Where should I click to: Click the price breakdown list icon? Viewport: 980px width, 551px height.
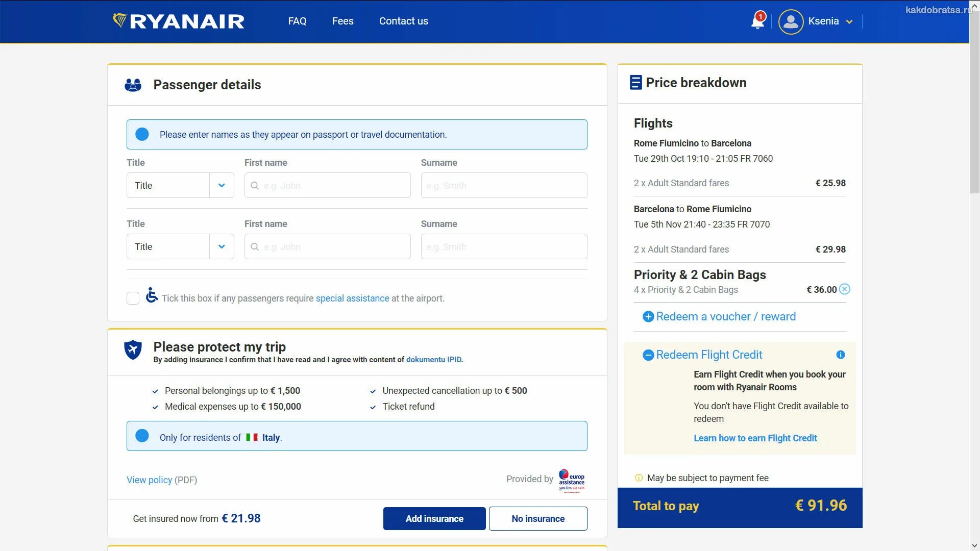tap(635, 82)
